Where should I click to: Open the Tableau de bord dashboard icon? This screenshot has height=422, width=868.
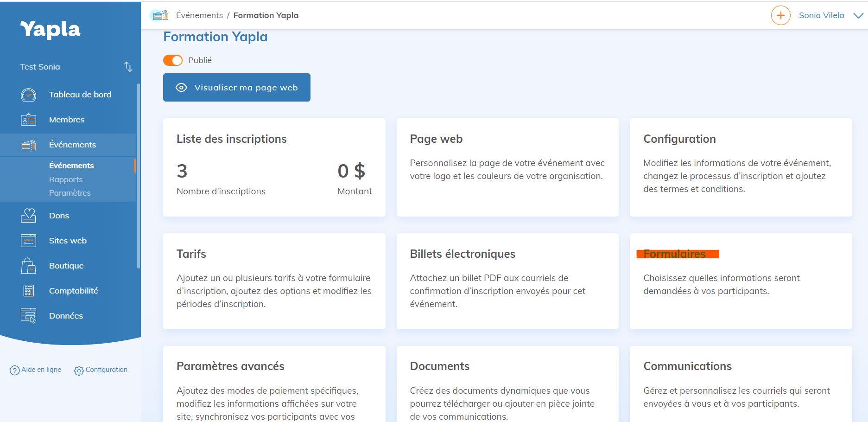28,95
